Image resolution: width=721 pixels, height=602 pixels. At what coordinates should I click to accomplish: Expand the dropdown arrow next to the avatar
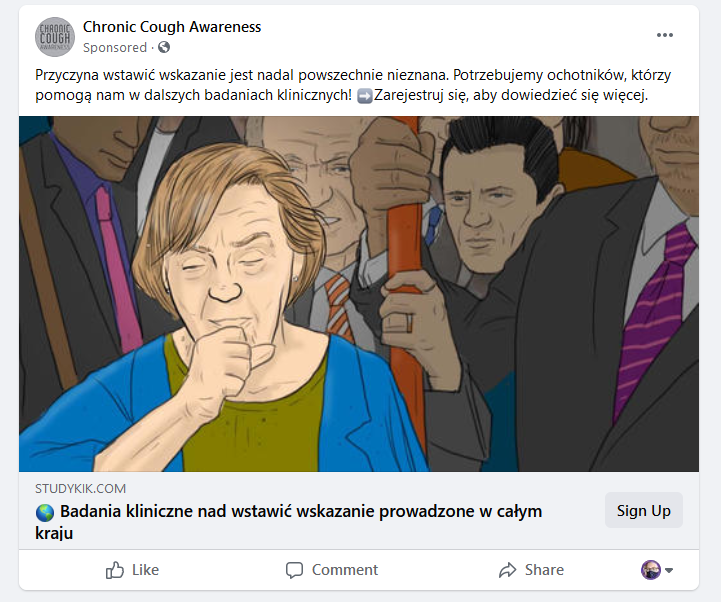669,571
